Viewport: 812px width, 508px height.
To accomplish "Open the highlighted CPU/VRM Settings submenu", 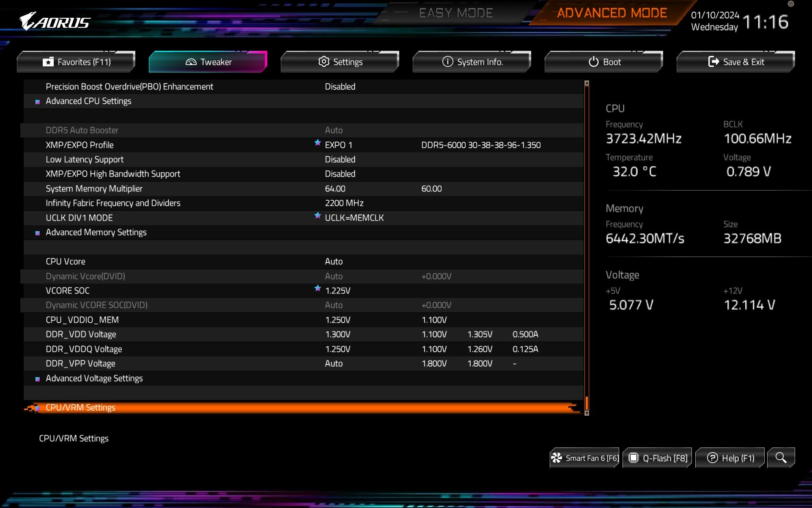I will pyautogui.click(x=304, y=408).
